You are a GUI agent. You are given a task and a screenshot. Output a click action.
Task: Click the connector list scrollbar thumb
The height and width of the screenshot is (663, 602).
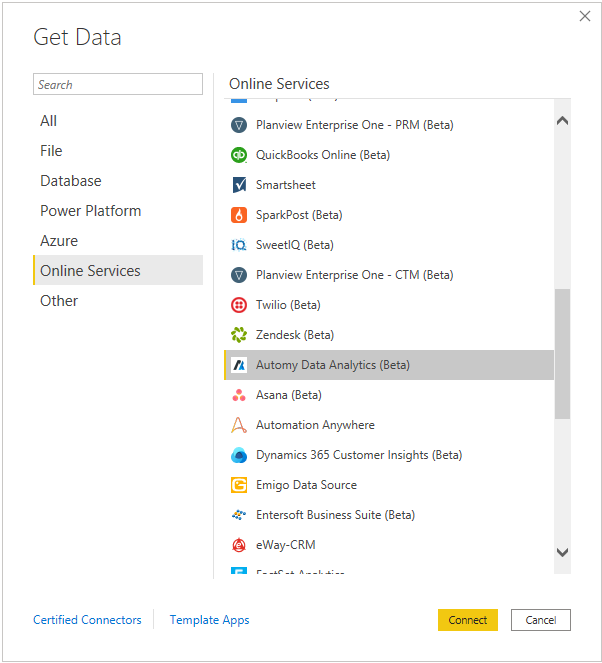click(x=562, y=353)
